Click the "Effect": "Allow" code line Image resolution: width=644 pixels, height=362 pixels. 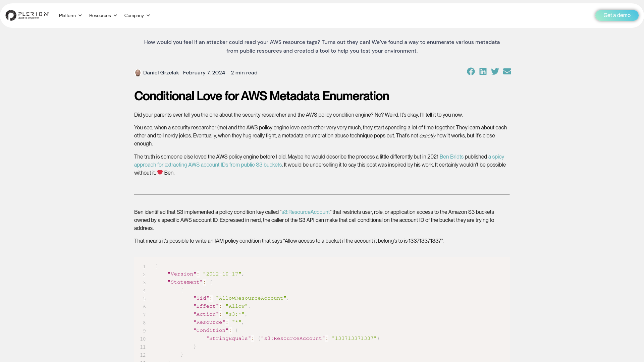pos(222,306)
